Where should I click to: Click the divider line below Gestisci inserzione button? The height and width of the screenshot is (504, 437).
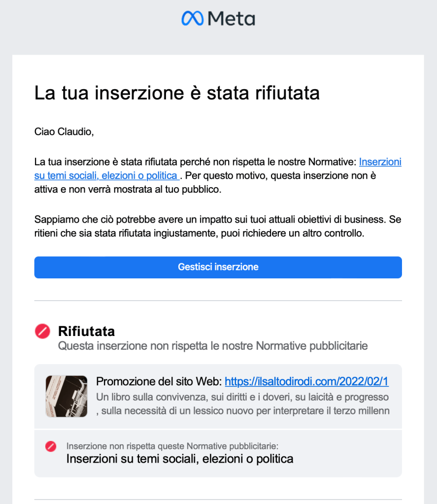pos(218,301)
